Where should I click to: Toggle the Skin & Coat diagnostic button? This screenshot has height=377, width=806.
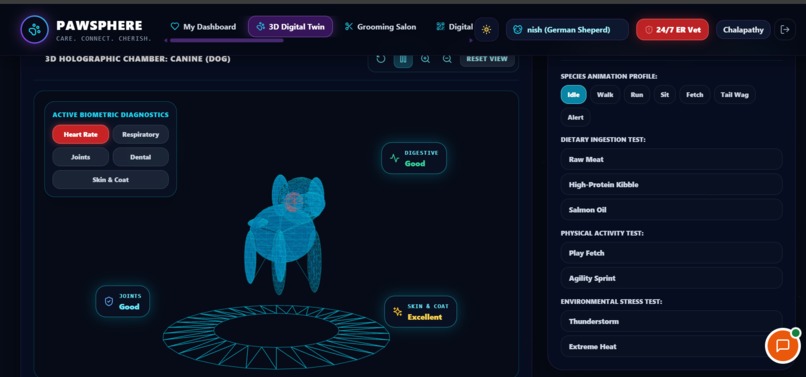[111, 179]
